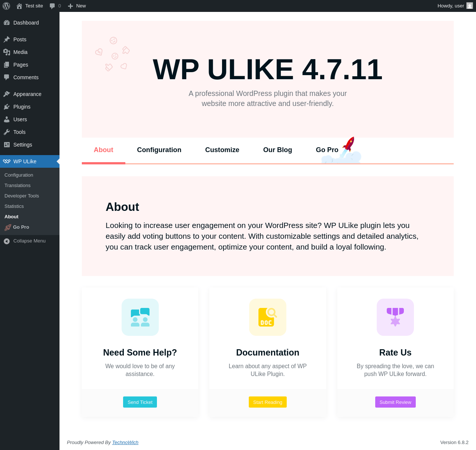Select the WP ULike sidebar menu

pos(30,161)
